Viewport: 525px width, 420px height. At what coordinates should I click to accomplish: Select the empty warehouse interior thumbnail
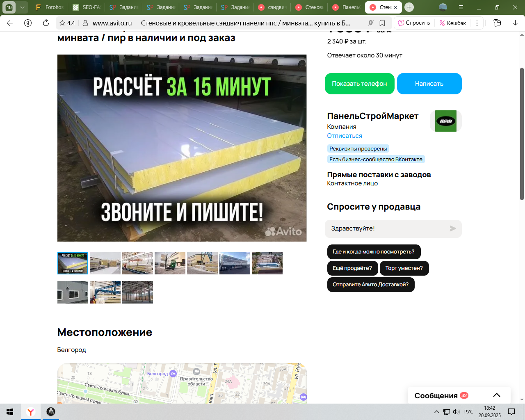coord(137,292)
